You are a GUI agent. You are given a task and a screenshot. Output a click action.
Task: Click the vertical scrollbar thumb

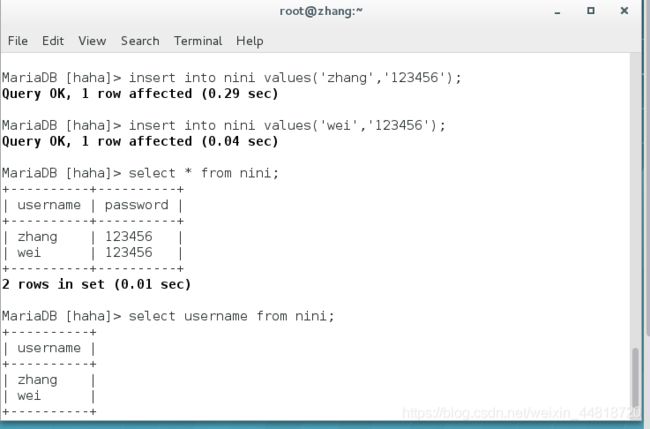click(635, 378)
